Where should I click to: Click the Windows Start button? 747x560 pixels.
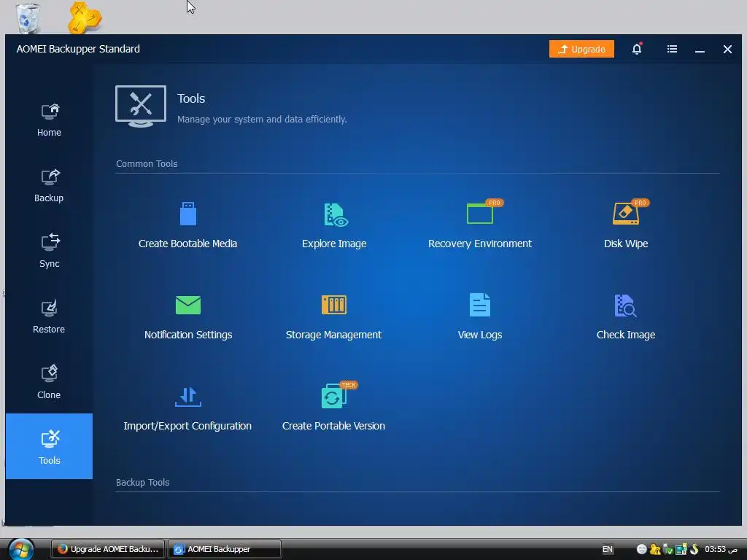pyautogui.click(x=21, y=549)
